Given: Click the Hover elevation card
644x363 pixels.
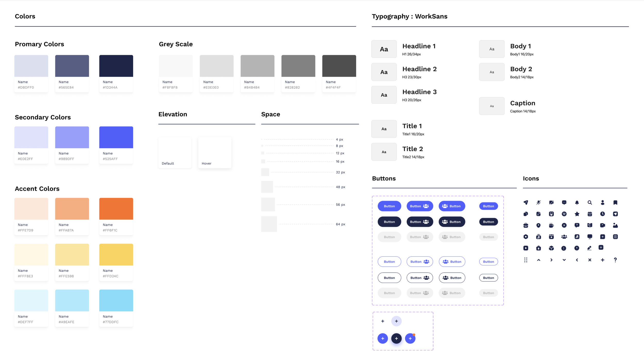Looking at the screenshot, I should coord(215,153).
